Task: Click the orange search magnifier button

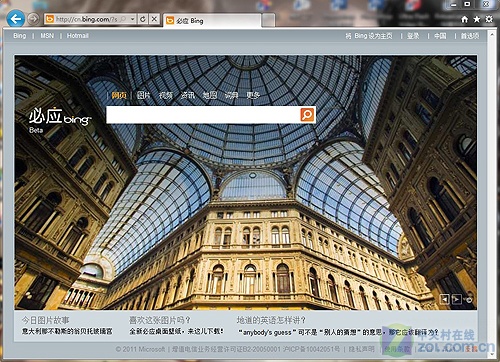Action: point(307,115)
